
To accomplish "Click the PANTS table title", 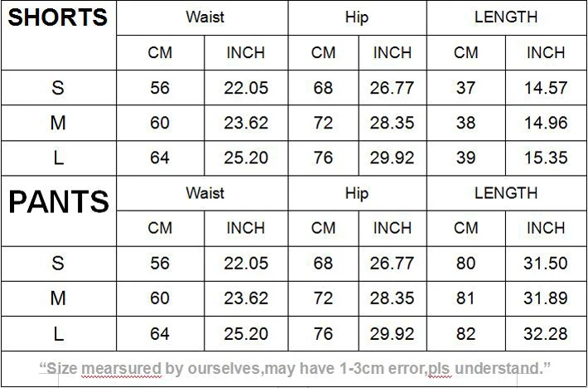I will (x=58, y=201).
